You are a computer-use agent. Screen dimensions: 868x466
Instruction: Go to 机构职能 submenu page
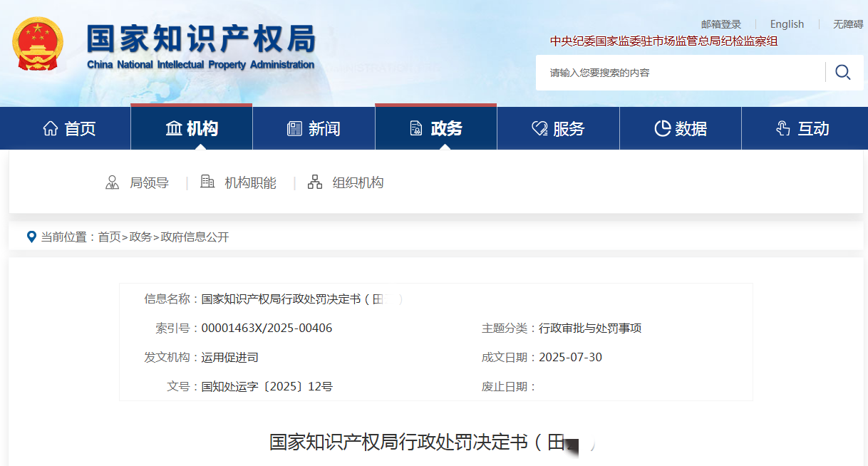[251, 182]
